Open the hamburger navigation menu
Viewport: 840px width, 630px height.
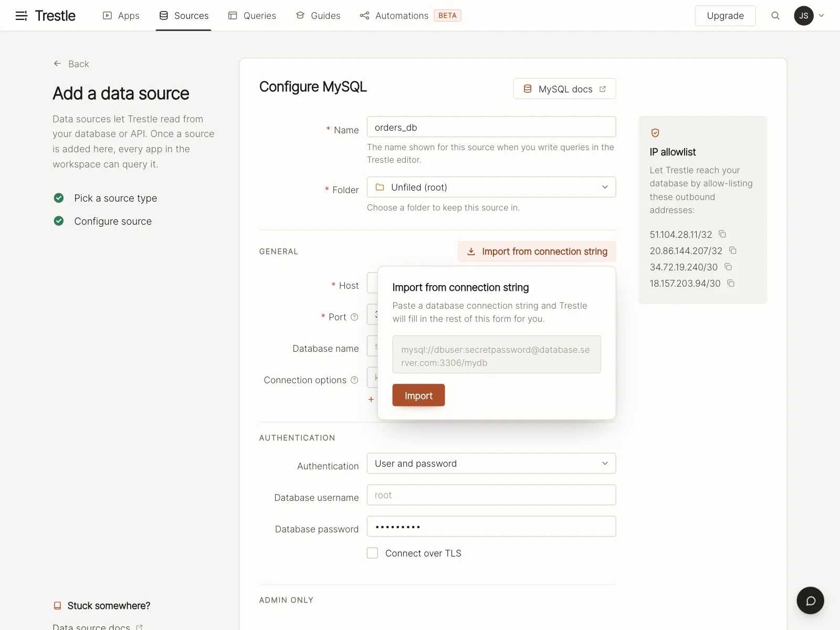[x=22, y=16]
